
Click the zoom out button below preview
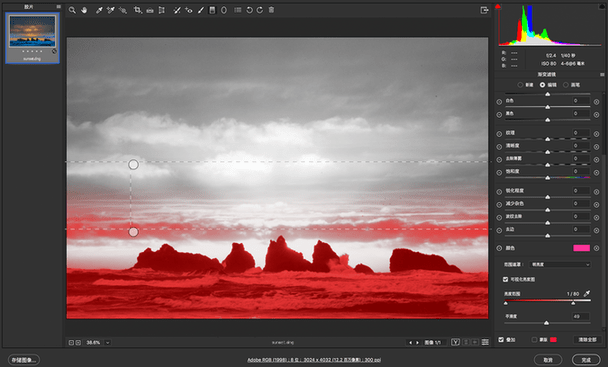click(71, 343)
